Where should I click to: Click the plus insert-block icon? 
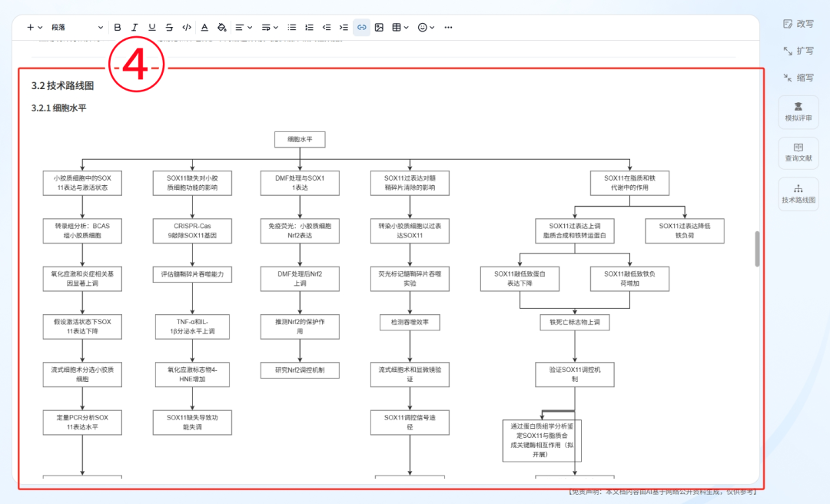[31, 28]
